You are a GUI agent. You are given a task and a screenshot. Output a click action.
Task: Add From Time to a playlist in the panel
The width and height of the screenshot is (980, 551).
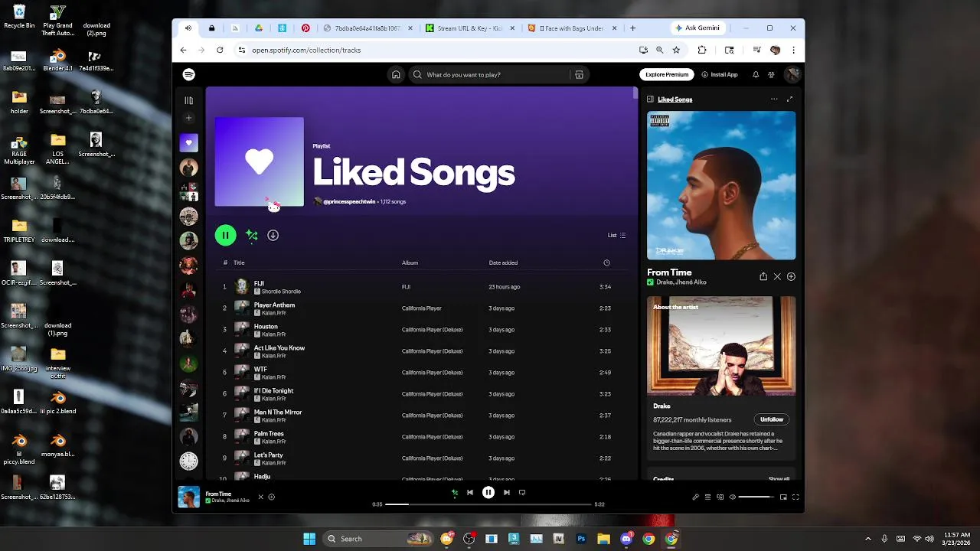pyautogui.click(x=791, y=276)
